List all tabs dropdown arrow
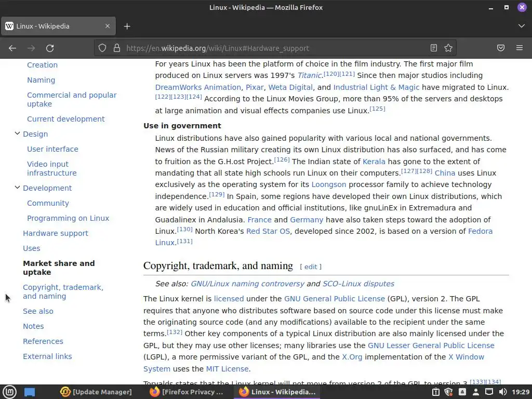 [x=522, y=26]
